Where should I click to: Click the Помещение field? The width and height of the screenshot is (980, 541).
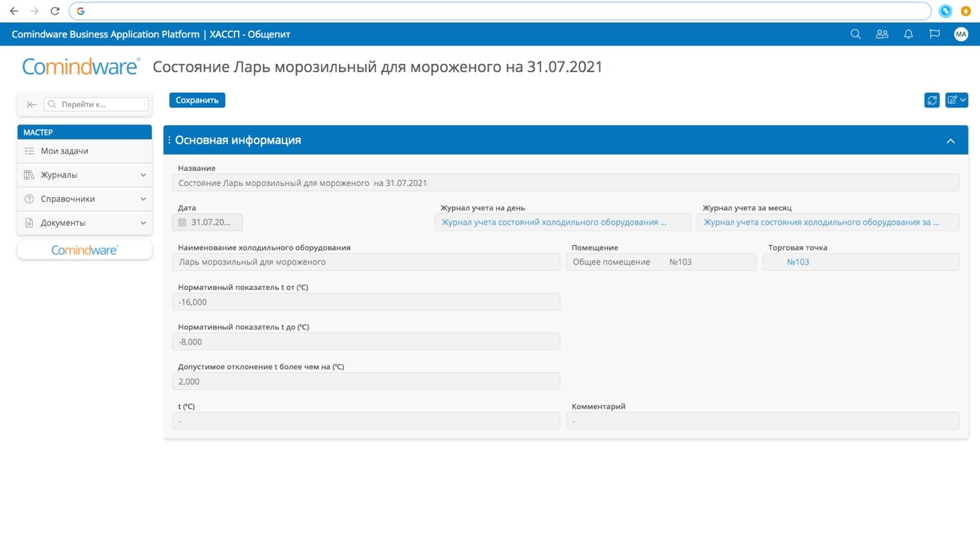(x=661, y=262)
